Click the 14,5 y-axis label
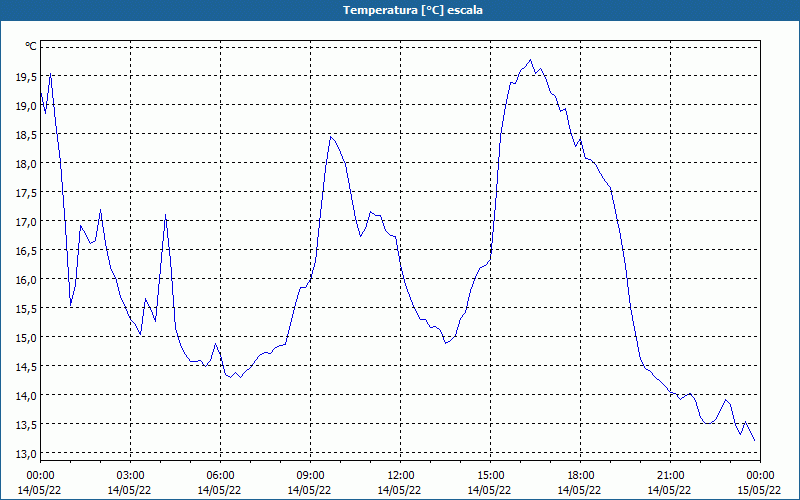Viewport: 800px width, 500px height. coord(27,367)
